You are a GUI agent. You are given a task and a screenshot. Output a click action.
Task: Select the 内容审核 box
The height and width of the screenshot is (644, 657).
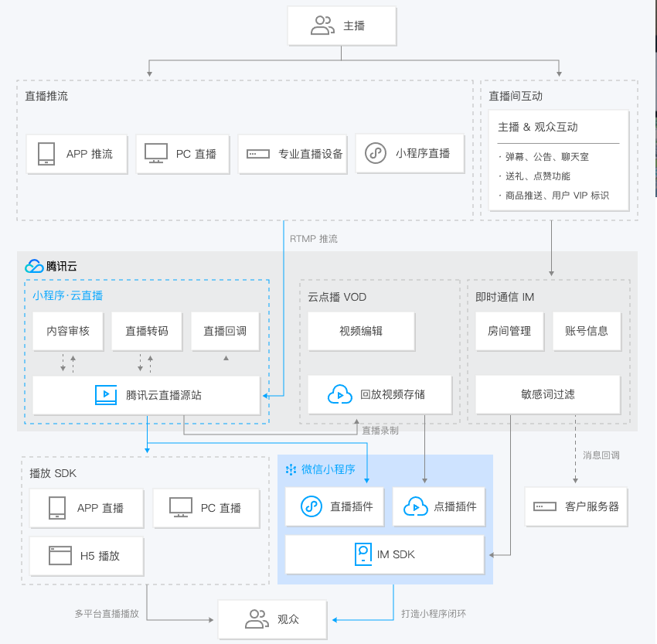click(68, 331)
